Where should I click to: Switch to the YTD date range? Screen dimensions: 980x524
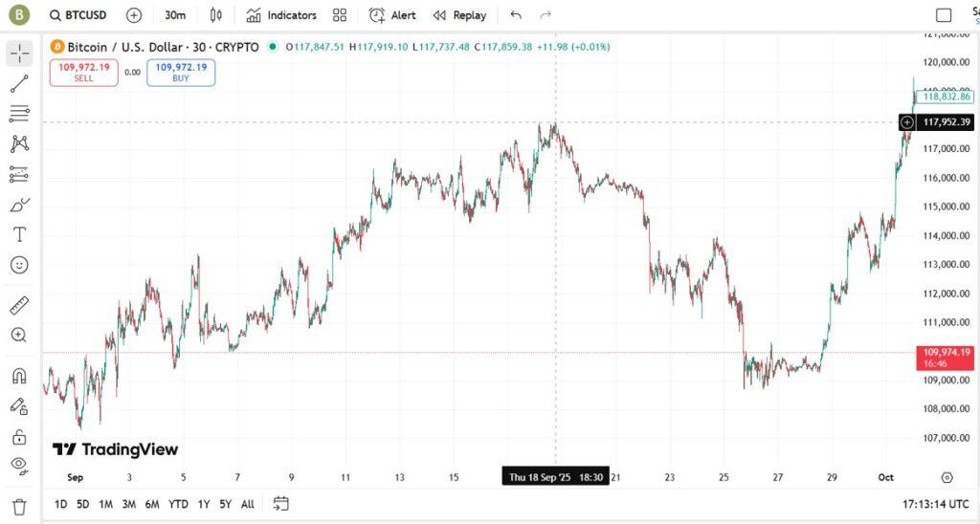(x=178, y=504)
